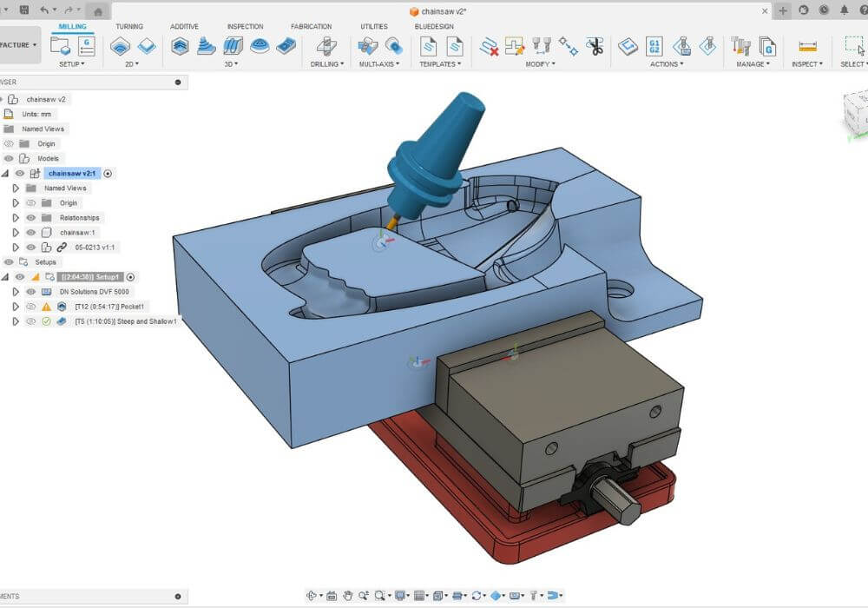Click the Measure icon in the Inspect section

point(809,48)
